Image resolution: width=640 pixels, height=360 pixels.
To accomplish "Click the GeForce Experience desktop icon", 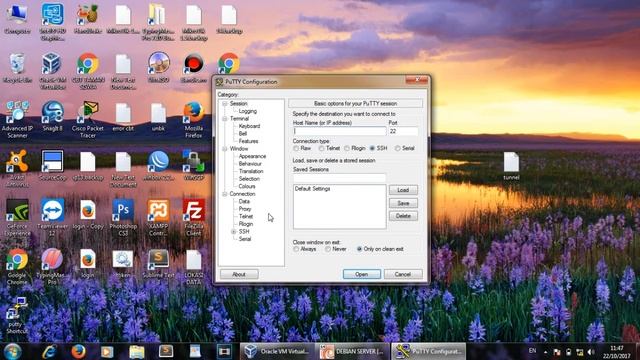I will (17, 218).
